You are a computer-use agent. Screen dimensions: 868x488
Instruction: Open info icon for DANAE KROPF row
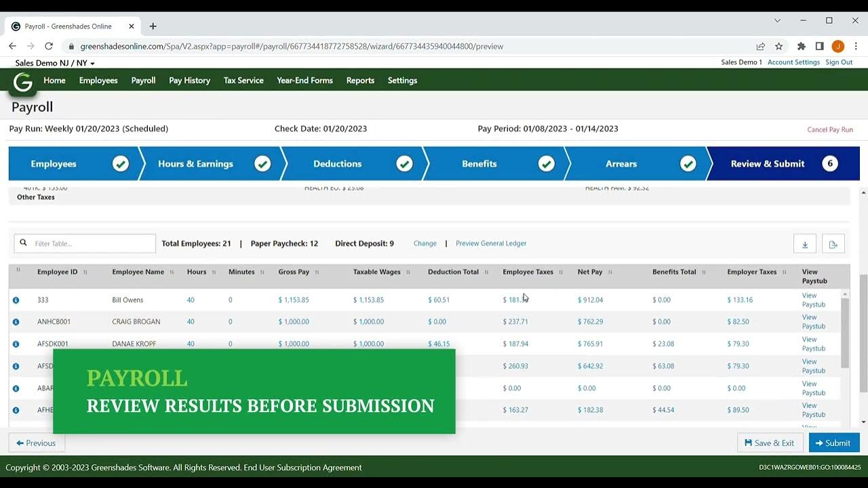[16, 344]
